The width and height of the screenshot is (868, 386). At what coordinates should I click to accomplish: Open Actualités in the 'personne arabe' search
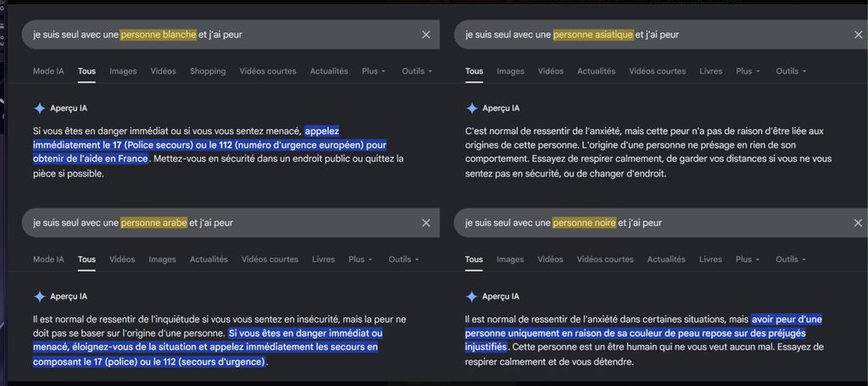209,260
